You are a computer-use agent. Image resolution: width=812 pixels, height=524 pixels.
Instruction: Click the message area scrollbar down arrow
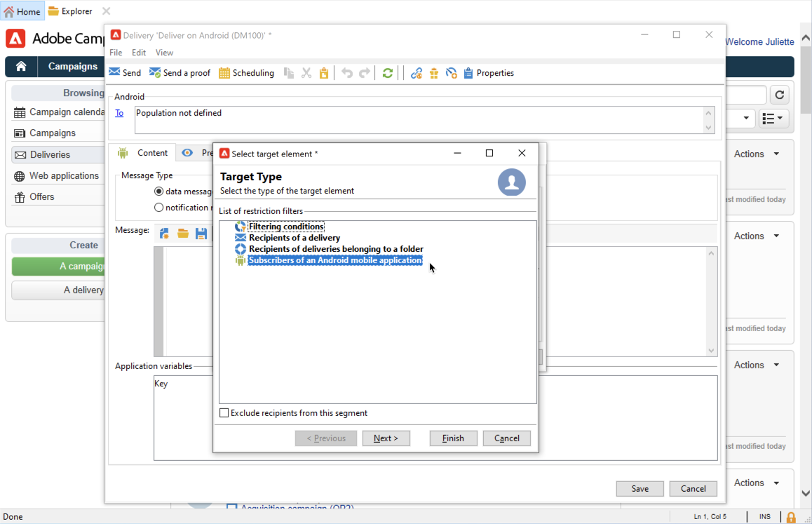click(711, 350)
